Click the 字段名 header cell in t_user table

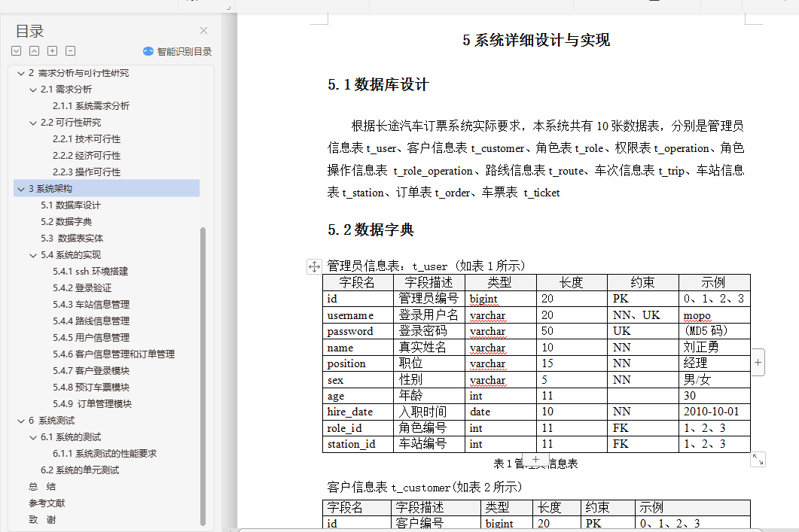(x=358, y=282)
